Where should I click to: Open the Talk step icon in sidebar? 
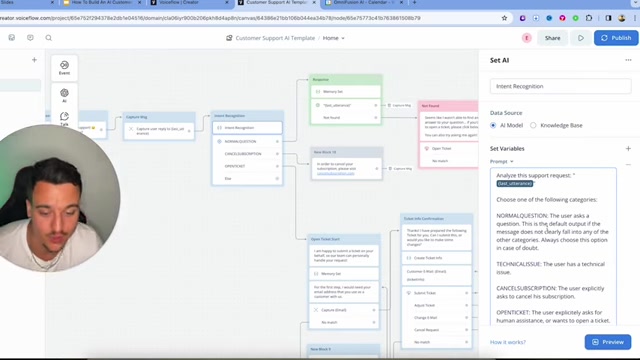[x=64, y=118]
